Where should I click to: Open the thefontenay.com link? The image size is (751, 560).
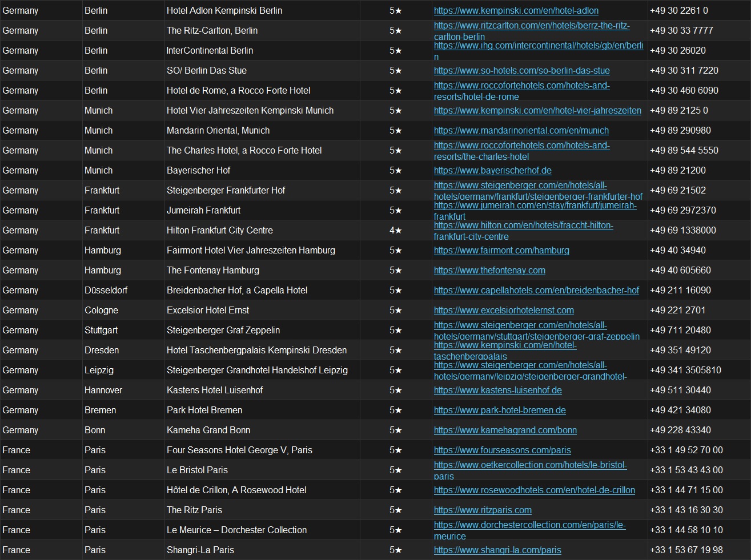489,270
